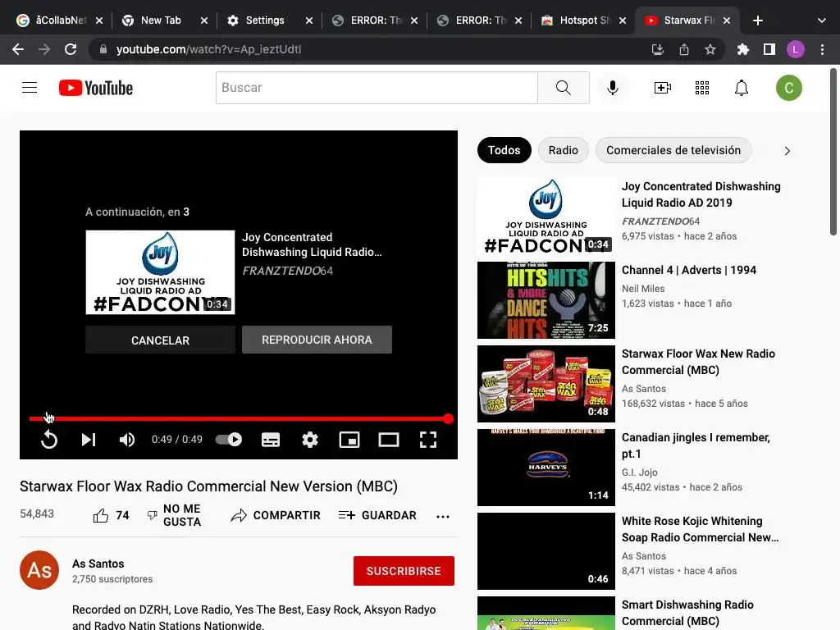Enter fullscreen mode
840x630 pixels.
(428, 440)
